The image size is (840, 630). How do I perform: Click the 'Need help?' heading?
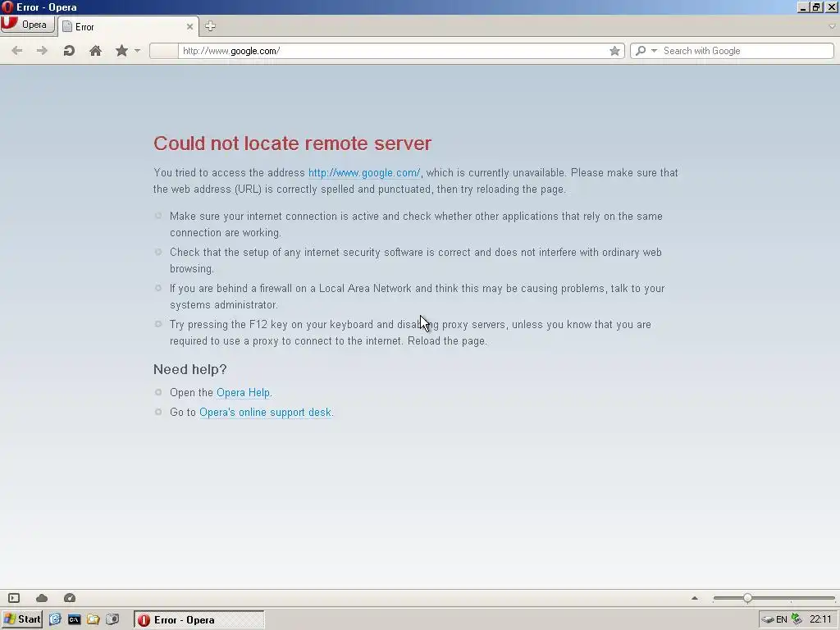[x=190, y=370]
